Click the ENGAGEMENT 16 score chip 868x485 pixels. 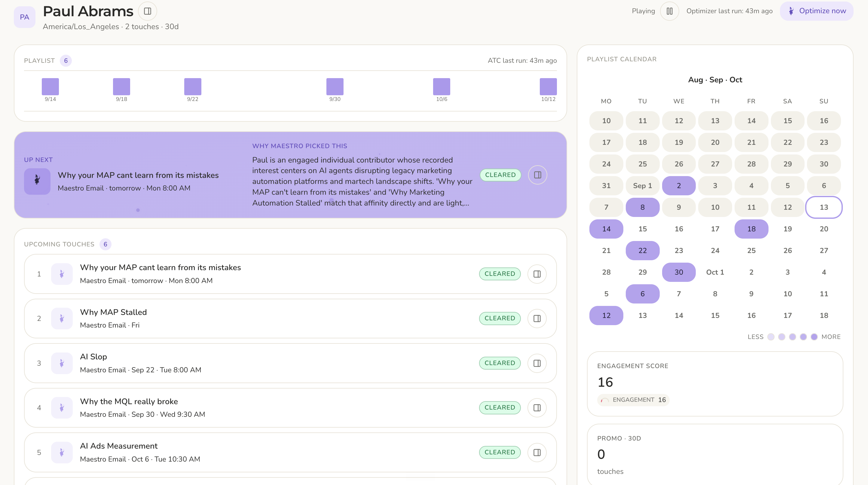[x=633, y=400]
